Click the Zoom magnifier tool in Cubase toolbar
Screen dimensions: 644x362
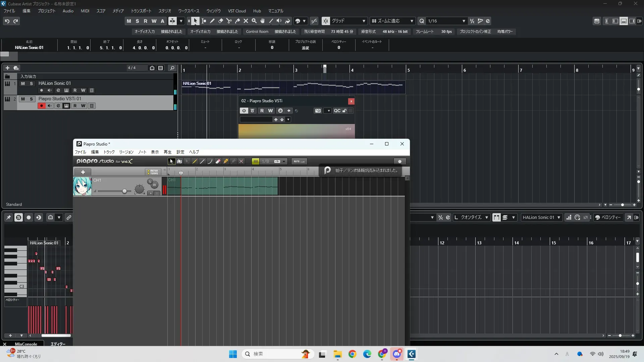(x=254, y=21)
